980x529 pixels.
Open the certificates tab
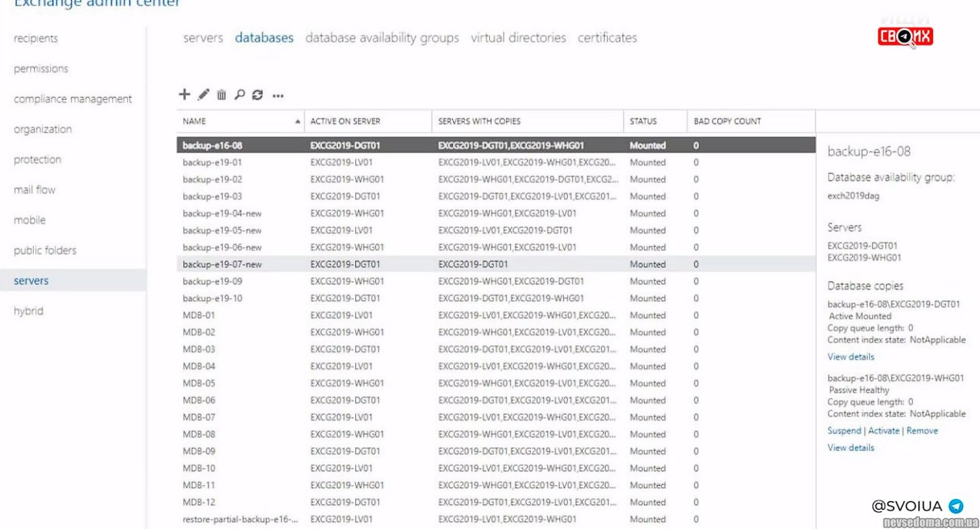(607, 38)
